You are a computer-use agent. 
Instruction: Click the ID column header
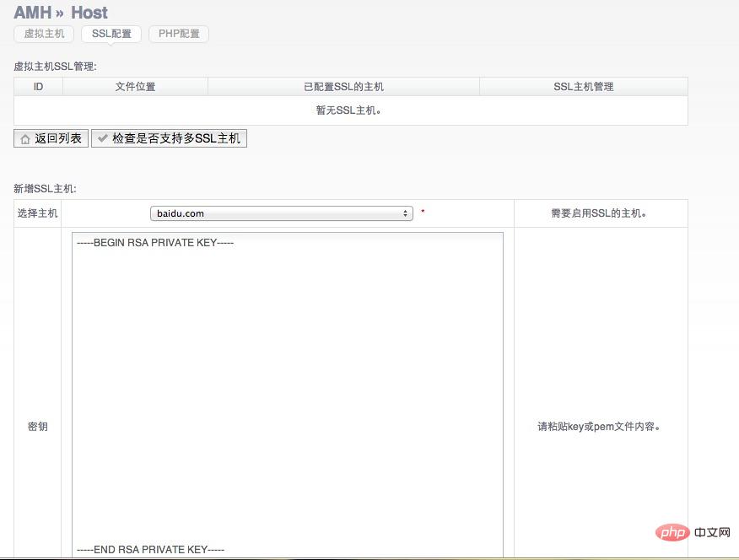pos(38,87)
